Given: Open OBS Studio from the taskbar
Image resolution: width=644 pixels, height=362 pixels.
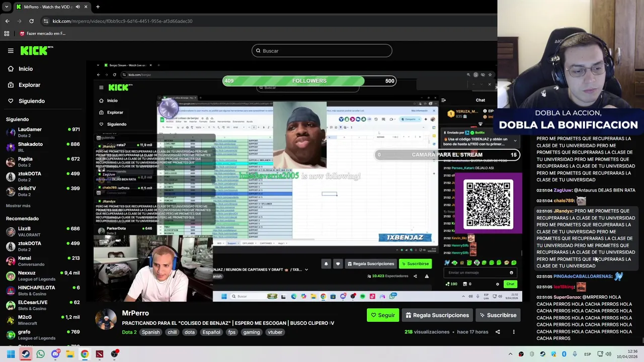Looking at the screenshot, I should click(x=115, y=354).
